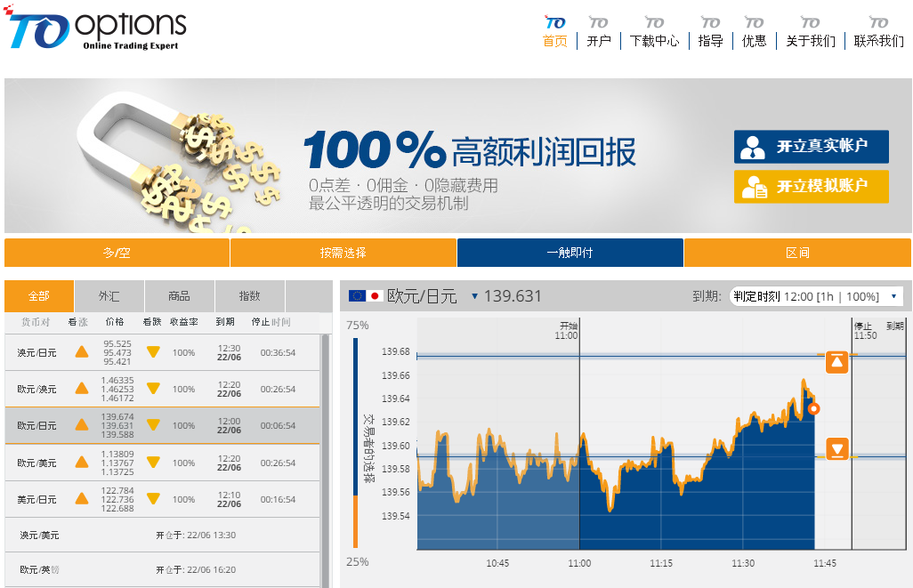Click the TO Options logo

(95, 28)
